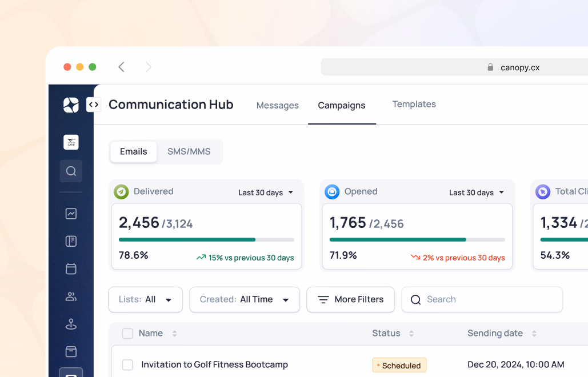Click the magnifier icon in the Search field
This screenshot has width=588, height=377.
point(415,299)
